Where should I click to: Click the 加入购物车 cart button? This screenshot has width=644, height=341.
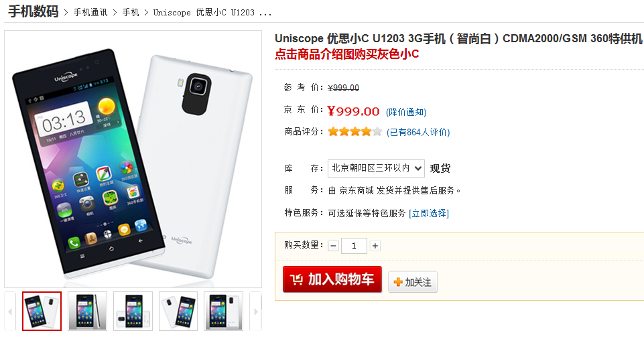point(332,279)
